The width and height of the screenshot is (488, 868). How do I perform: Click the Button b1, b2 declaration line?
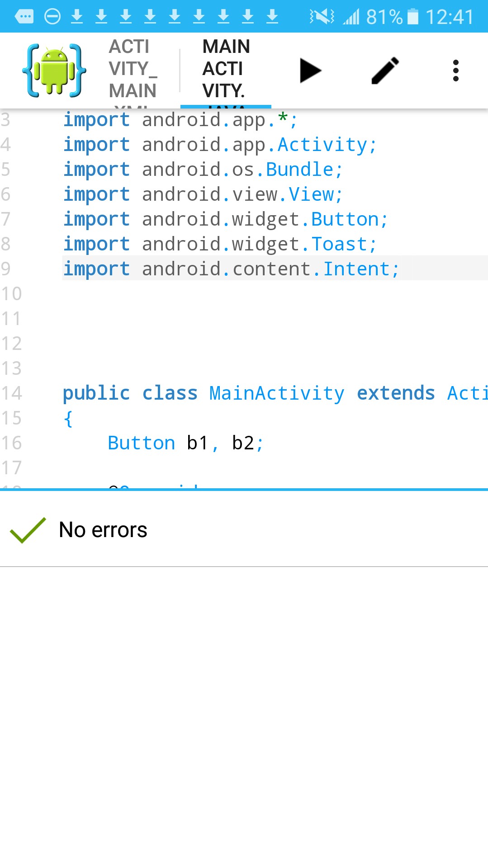pyautogui.click(x=185, y=443)
